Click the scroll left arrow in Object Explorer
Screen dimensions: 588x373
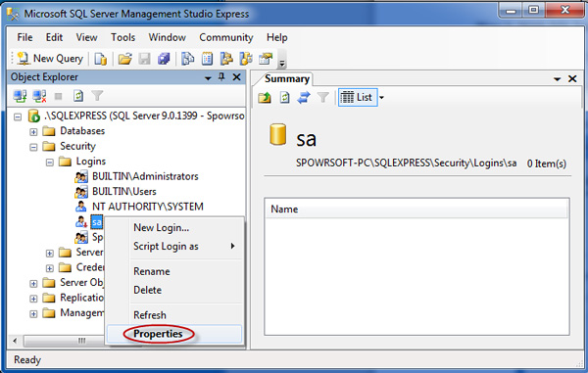pyautogui.click(x=15, y=341)
